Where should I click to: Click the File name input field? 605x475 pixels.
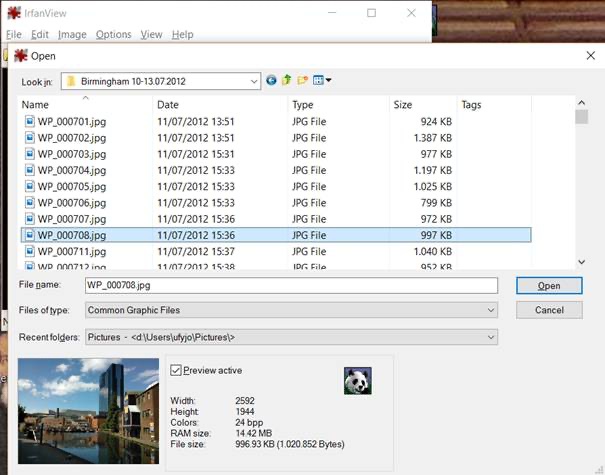[291, 286]
